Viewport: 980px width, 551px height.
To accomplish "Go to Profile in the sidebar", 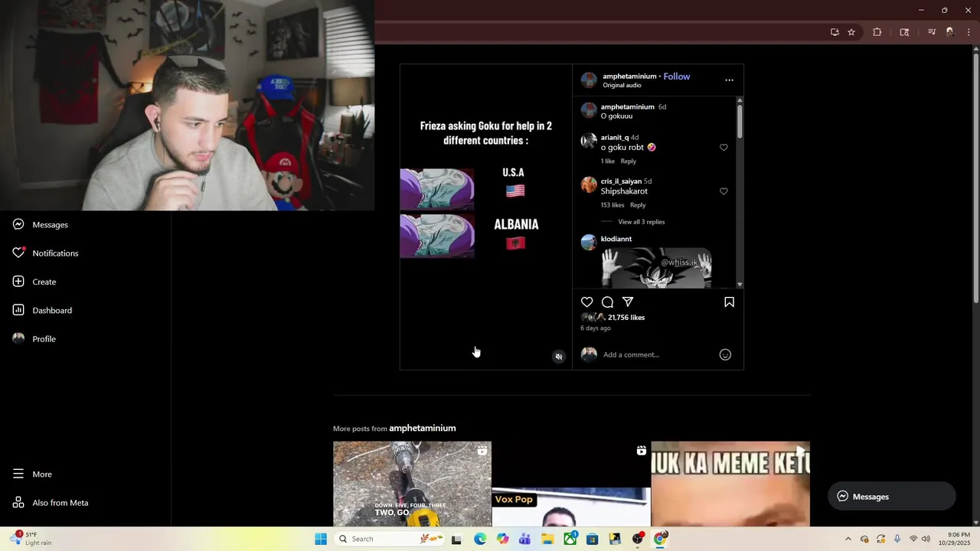I will point(44,339).
